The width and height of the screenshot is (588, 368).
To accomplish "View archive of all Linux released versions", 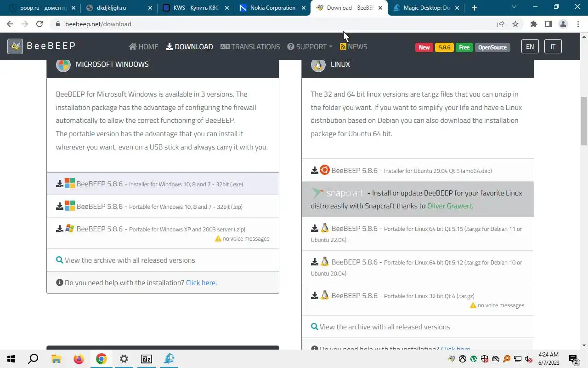I will click(385, 327).
